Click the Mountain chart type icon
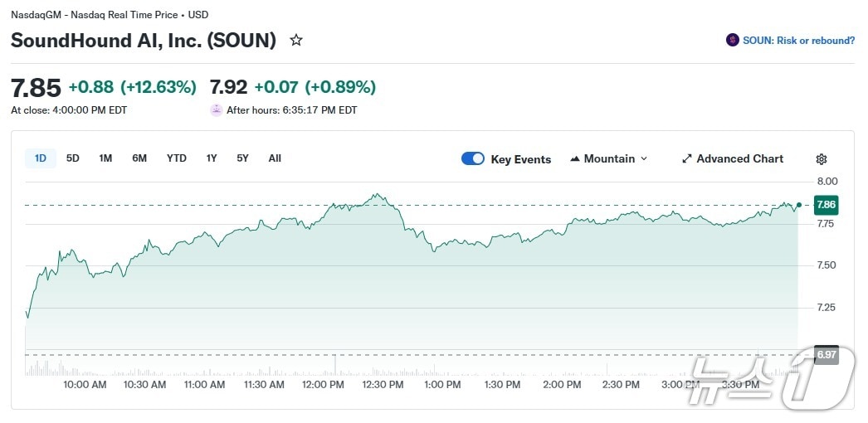Screen dimensions: 868x423 575,159
